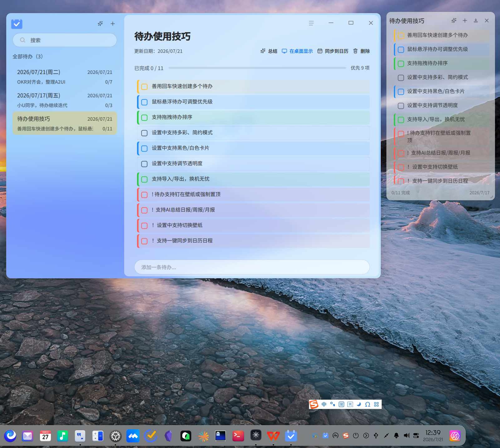The width and height of the screenshot is (500, 448).
Task: Click the AI sparkle icon in sidebar header
Action: coord(100,24)
